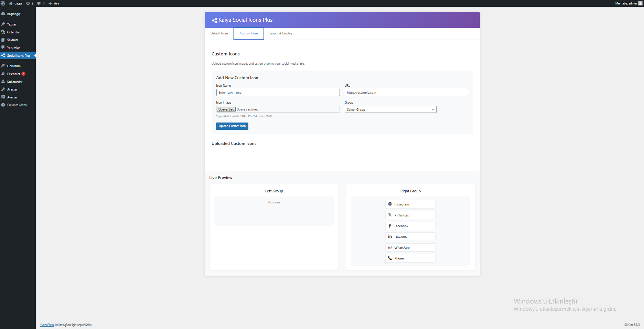Open the pending updates icon showing 2

tap(28, 3)
